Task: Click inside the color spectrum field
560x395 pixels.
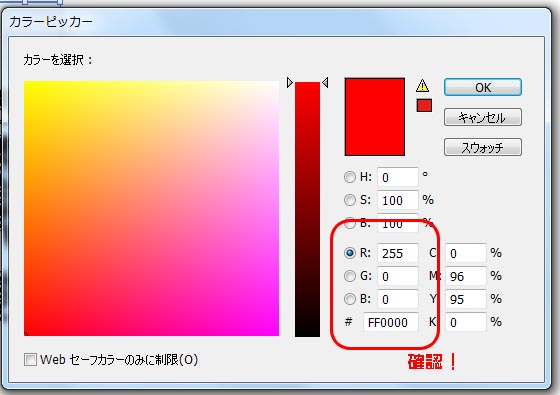Action: point(151,208)
